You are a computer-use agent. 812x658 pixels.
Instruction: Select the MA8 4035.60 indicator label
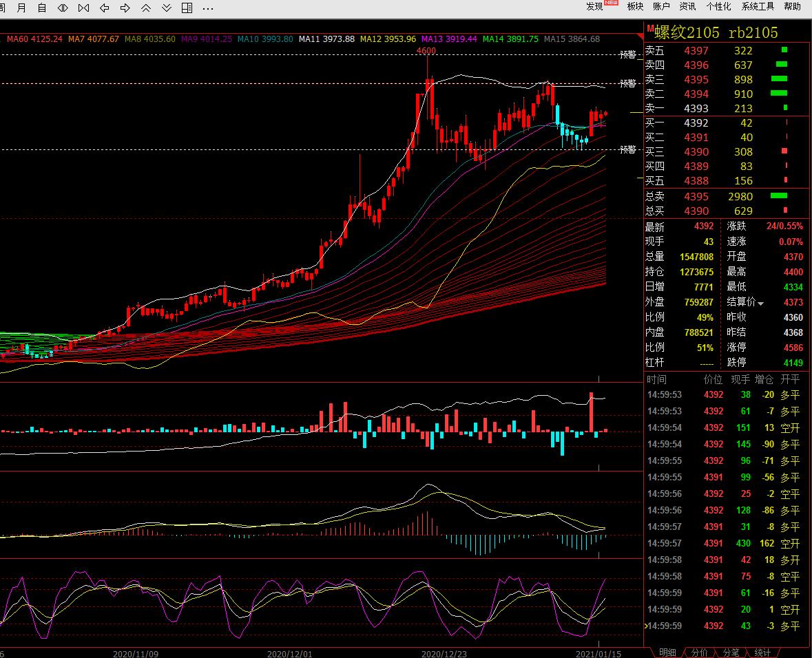(x=149, y=39)
